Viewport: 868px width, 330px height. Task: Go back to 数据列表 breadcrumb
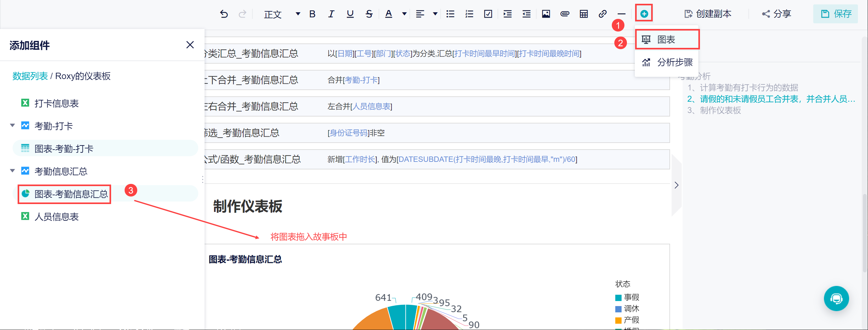pyautogui.click(x=30, y=76)
